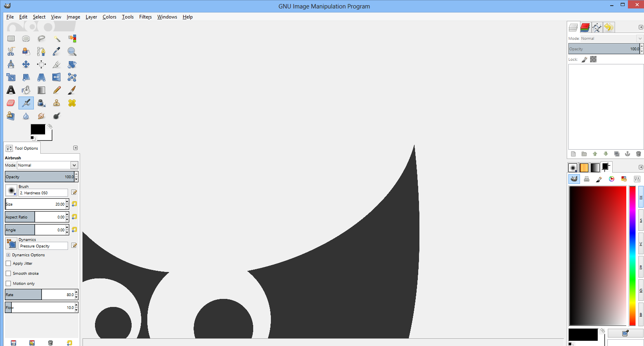Enable the Apply Jitter checkbox
Image resolution: width=644 pixels, height=346 pixels.
click(8, 264)
